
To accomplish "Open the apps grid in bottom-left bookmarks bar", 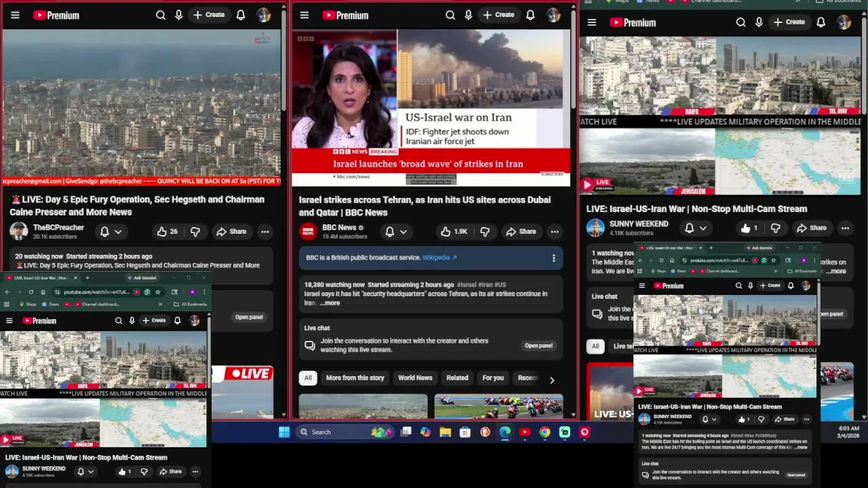I will click(x=7, y=304).
